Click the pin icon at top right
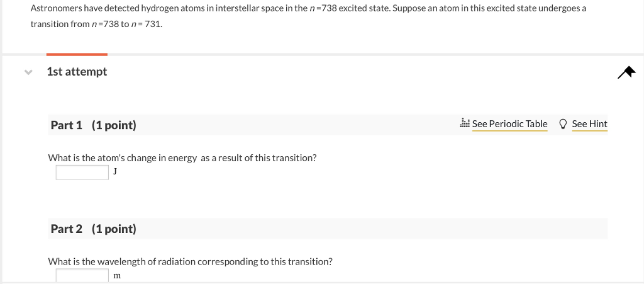This screenshot has height=284, width=644. [626, 73]
